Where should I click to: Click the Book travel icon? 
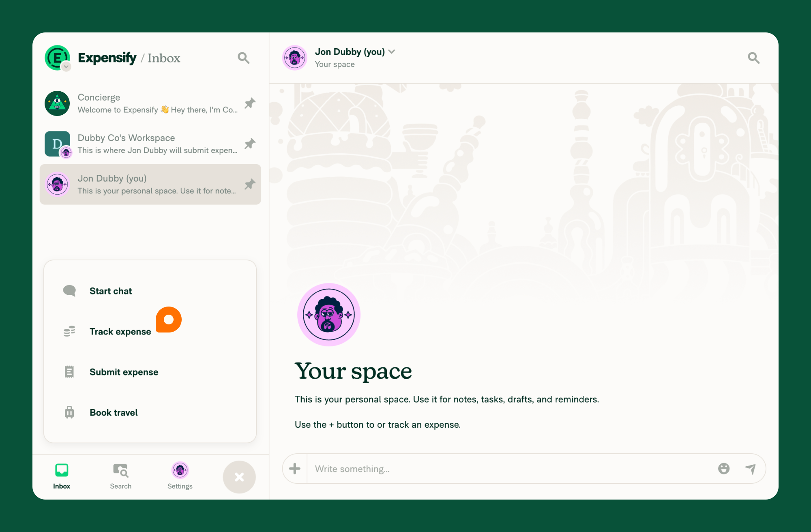69,412
